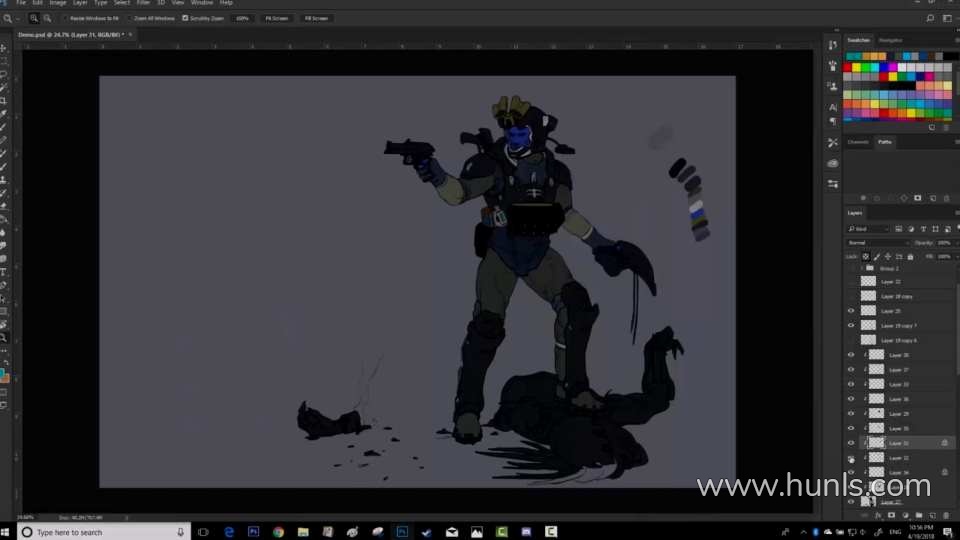Click the Zoom In magnifier icon
Image resolution: width=960 pixels, height=540 pixels.
(x=35, y=18)
